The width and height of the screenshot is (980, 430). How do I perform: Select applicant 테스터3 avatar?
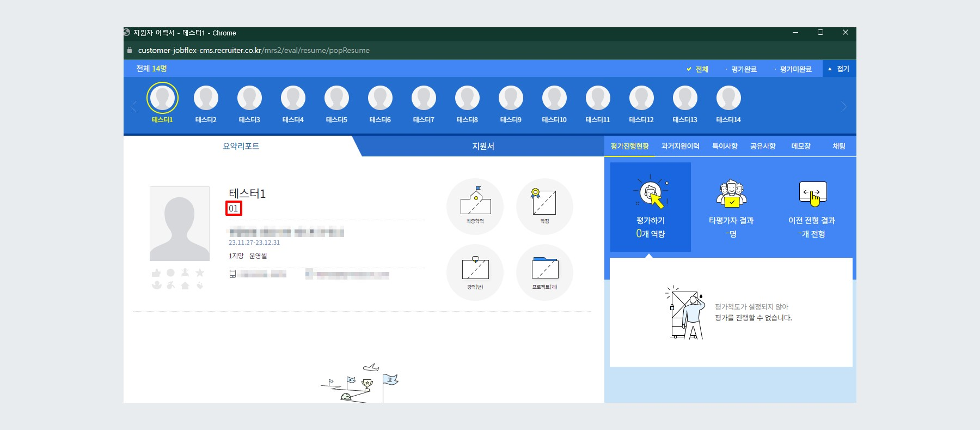pyautogui.click(x=249, y=98)
